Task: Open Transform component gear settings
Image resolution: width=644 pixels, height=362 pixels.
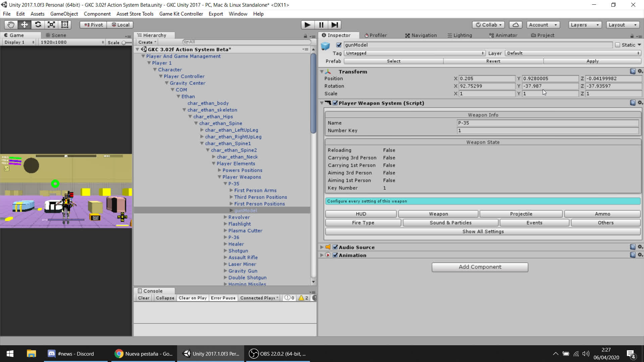Action: coord(640,71)
